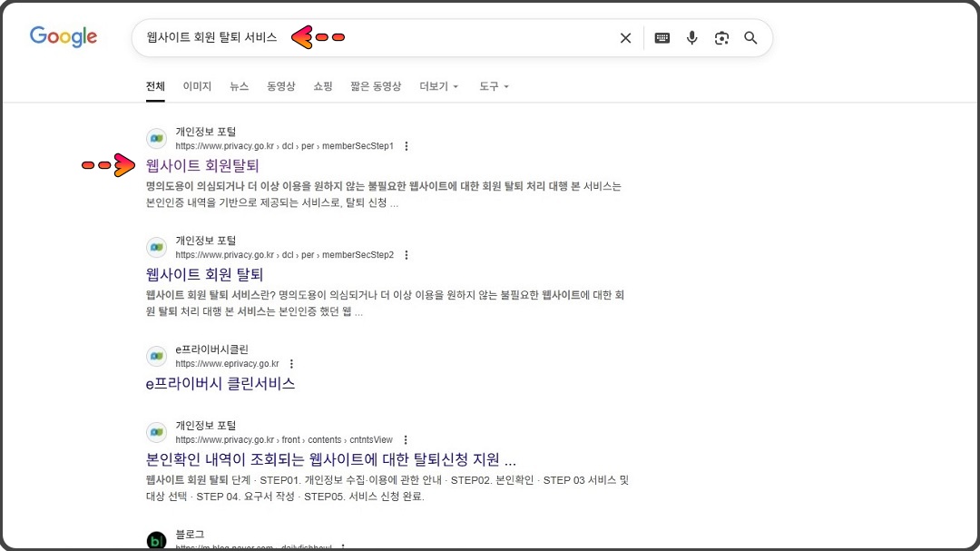980x551 pixels.
Task: Click the memberSecStep2 URL breadcrumb
Action: [x=284, y=254]
